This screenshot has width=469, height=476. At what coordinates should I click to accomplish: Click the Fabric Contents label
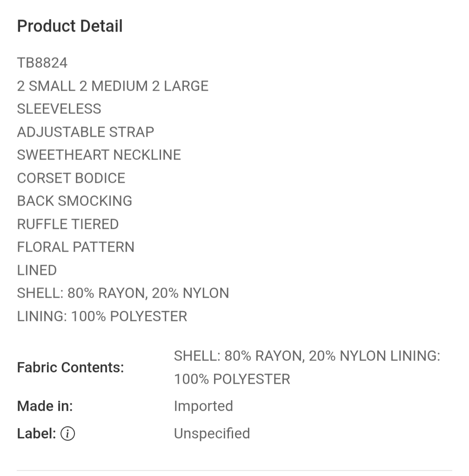[x=70, y=367]
